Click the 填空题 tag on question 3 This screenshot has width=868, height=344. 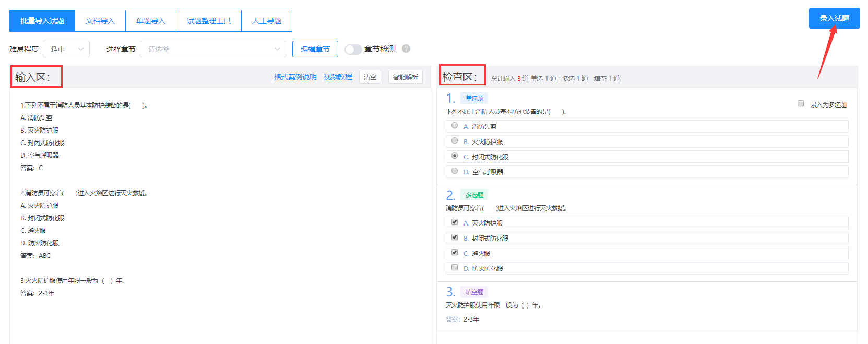[474, 292]
